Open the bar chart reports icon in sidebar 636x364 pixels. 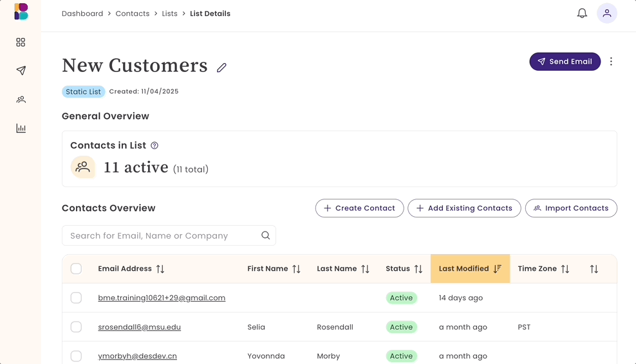pos(21,129)
